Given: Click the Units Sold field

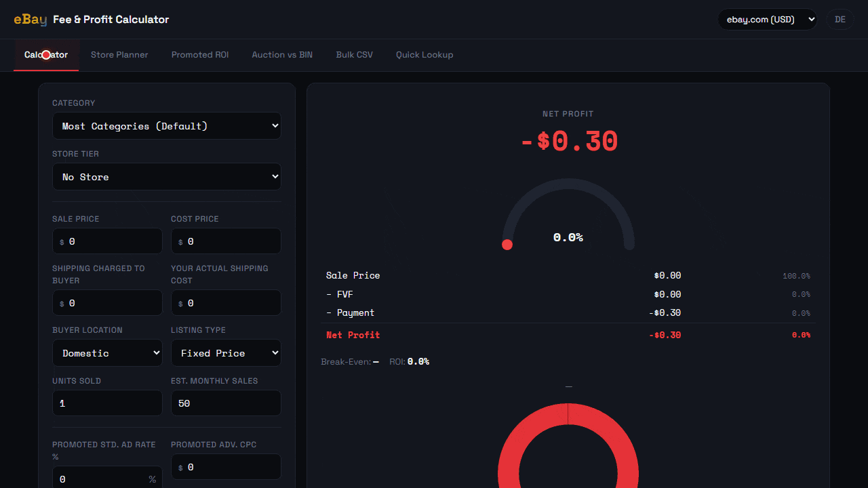Looking at the screenshot, I should pos(107,403).
